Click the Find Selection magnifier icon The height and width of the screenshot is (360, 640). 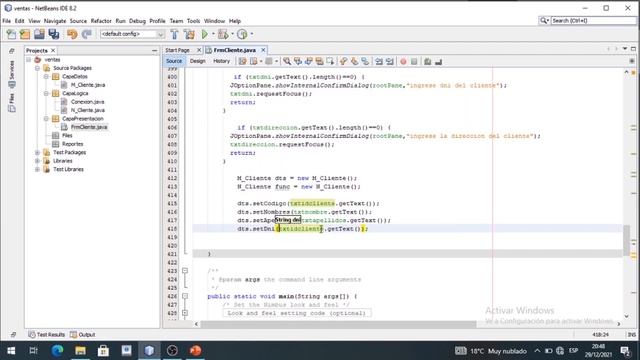click(x=287, y=62)
